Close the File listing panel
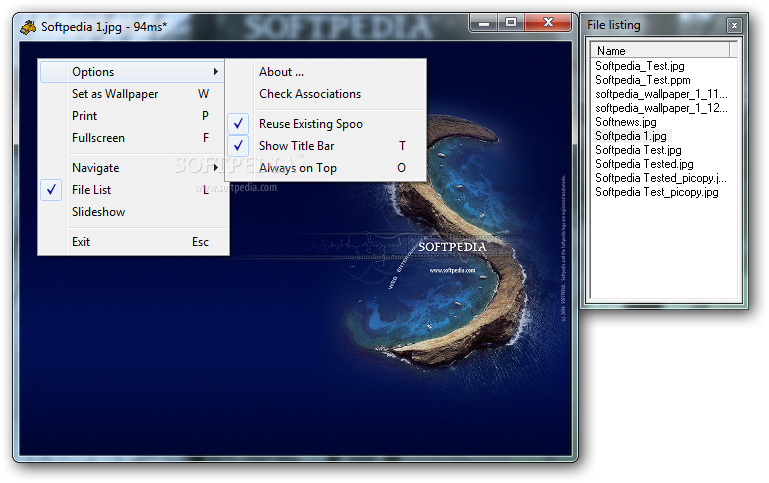 point(734,25)
